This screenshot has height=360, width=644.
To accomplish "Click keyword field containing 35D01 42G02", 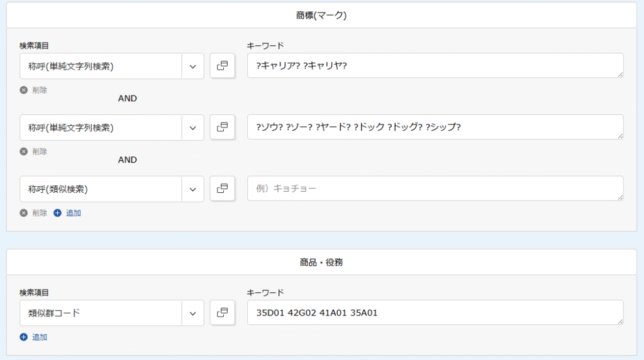I will [435, 313].
